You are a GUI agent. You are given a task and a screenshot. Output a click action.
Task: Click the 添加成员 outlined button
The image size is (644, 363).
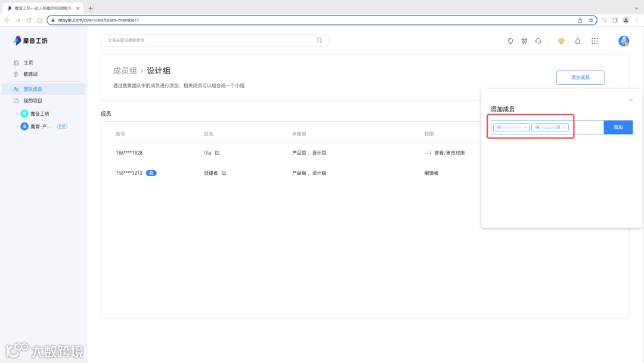pyautogui.click(x=580, y=77)
